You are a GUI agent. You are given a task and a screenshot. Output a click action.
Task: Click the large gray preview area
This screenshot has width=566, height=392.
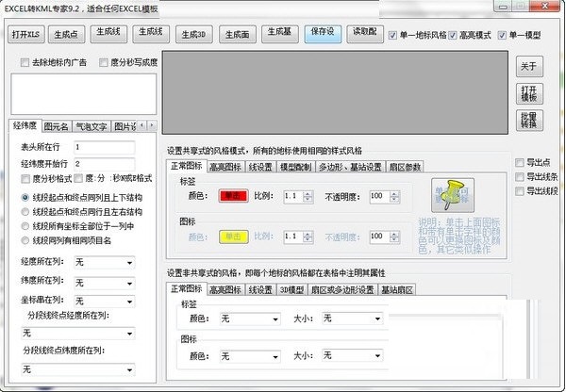tap(335, 92)
